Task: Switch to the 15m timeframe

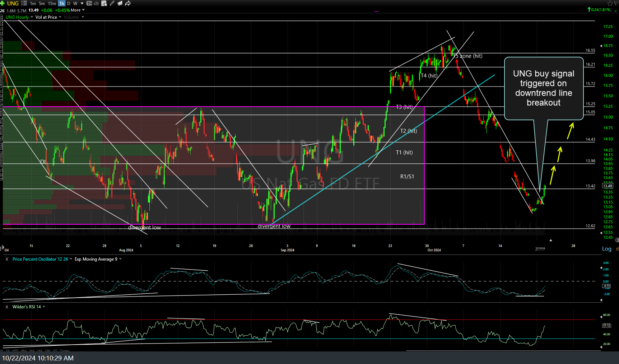Action: [x=52, y=3]
